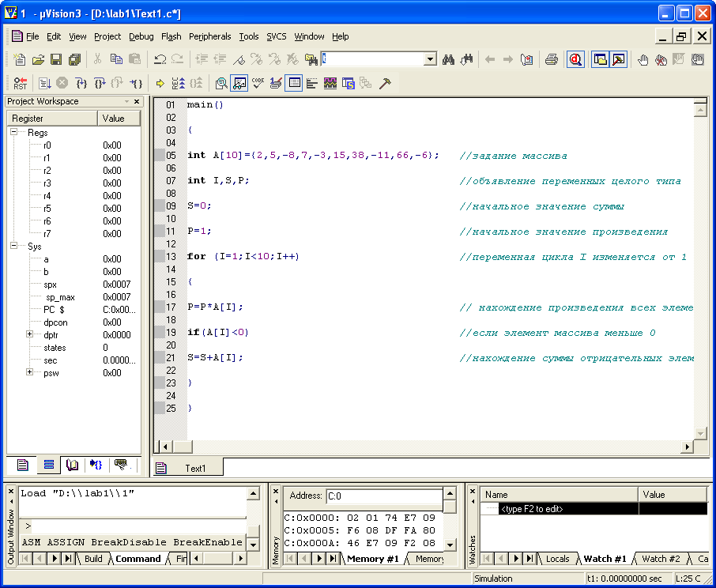Save the file with the floppy disk icon
The width and height of the screenshot is (716, 588).
click(x=55, y=59)
